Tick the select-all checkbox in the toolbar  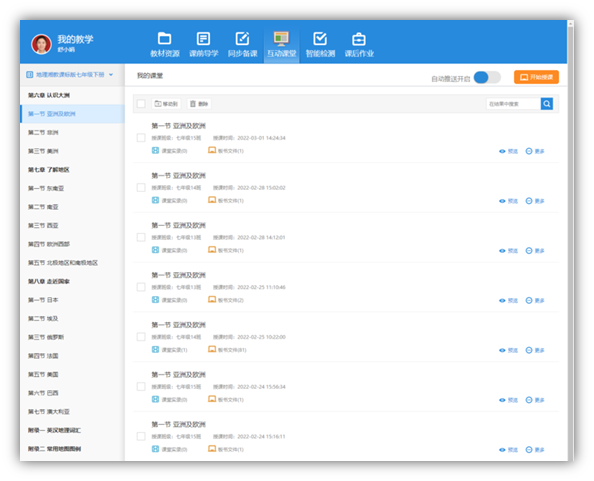point(141,104)
